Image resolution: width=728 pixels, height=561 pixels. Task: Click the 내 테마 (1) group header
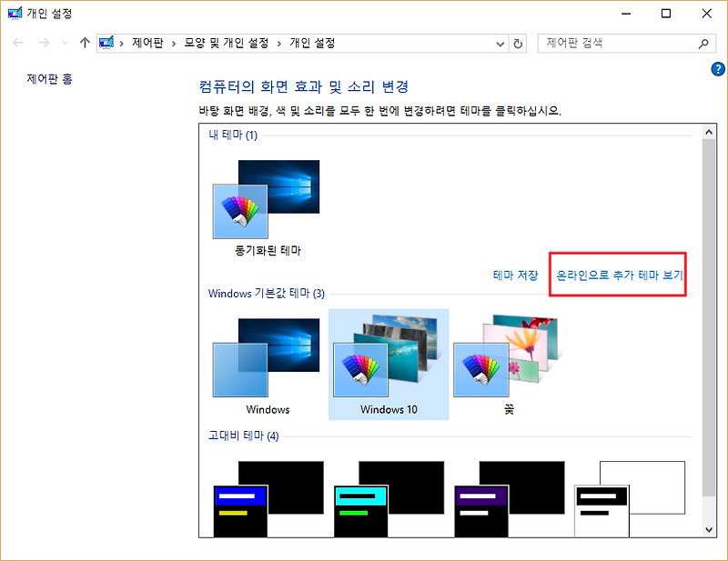pos(233,135)
